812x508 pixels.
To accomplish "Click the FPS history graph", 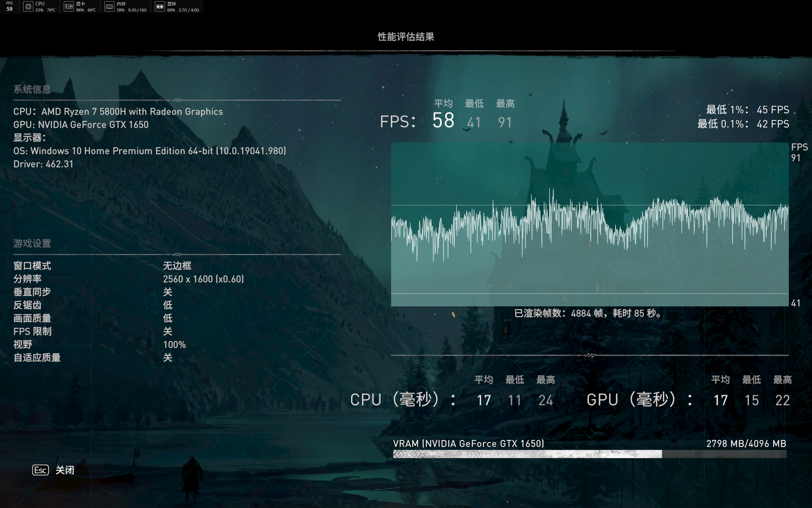I will tap(590, 224).
